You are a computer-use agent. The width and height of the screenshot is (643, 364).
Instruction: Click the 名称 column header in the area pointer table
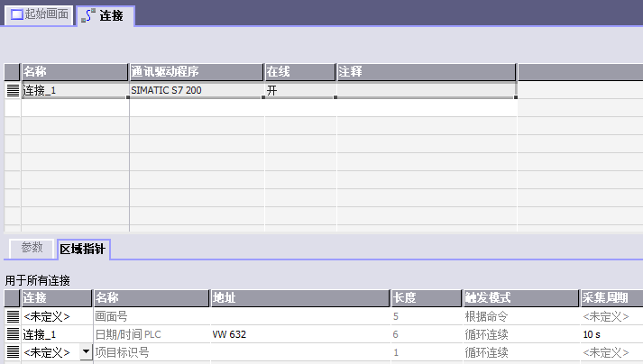click(x=152, y=298)
